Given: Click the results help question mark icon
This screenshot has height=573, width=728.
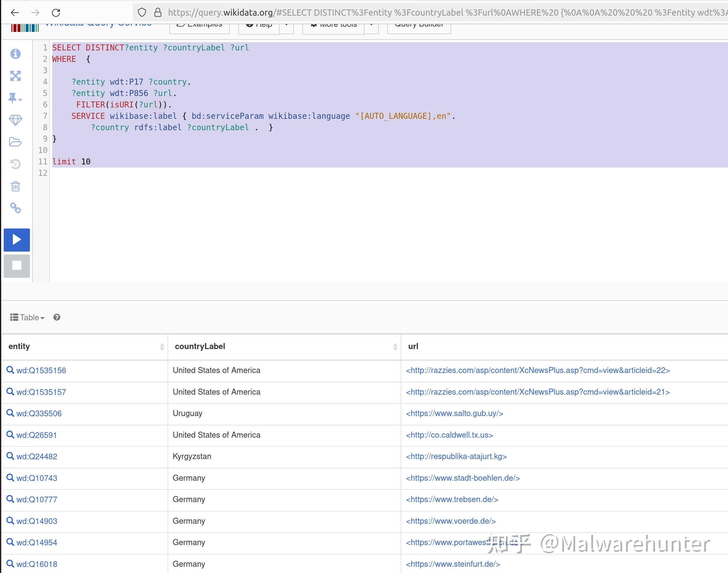Looking at the screenshot, I should [57, 317].
